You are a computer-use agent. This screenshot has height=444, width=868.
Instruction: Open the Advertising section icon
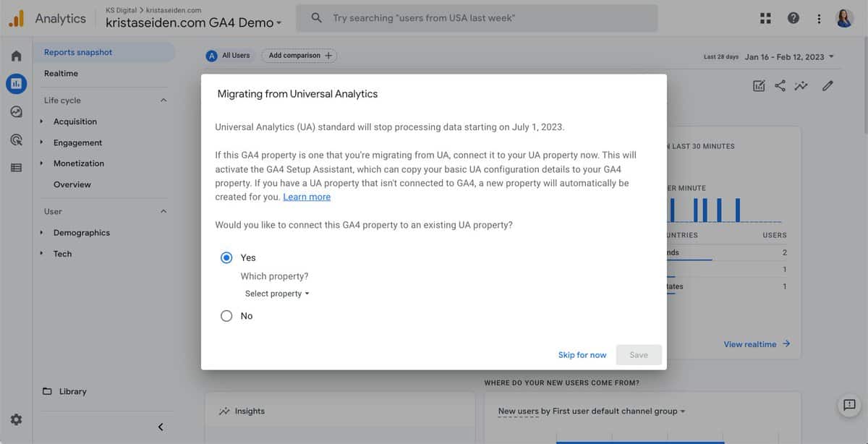(x=16, y=140)
